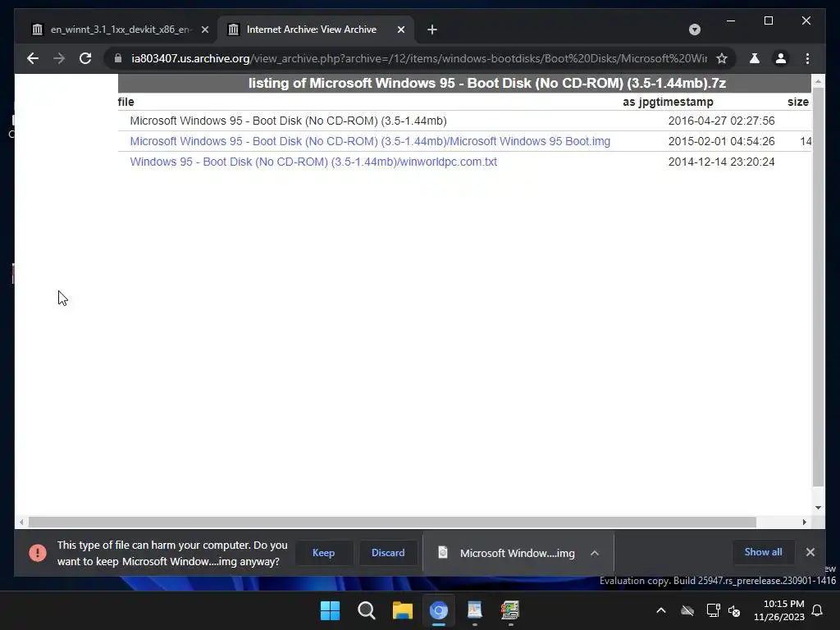The height and width of the screenshot is (630, 840).
Task: Click the Chrome icon in the taskbar
Action: point(439,610)
